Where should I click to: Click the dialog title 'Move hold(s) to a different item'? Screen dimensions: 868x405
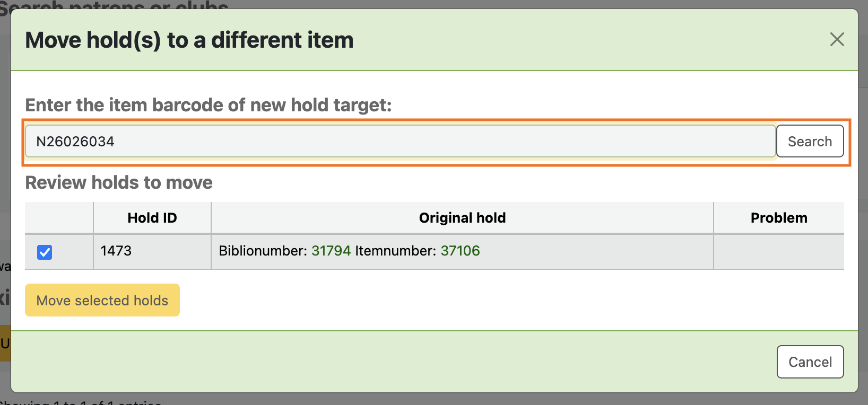click(189, 40)
